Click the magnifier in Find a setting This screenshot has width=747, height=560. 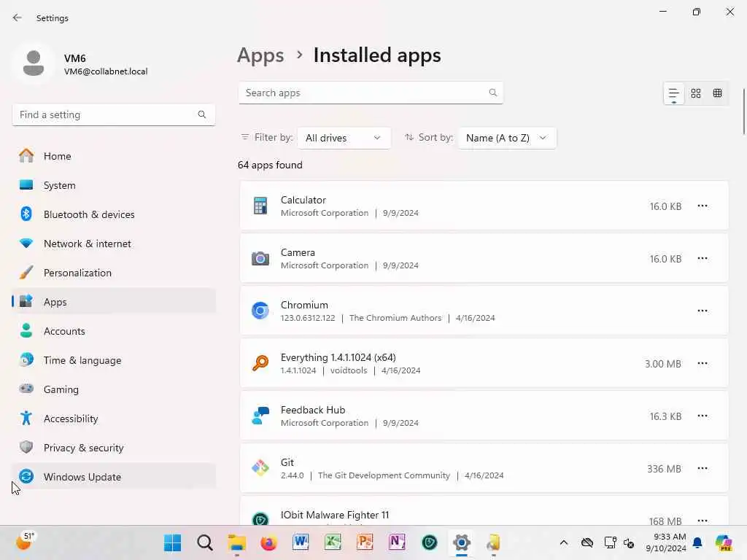coord(202,114)
